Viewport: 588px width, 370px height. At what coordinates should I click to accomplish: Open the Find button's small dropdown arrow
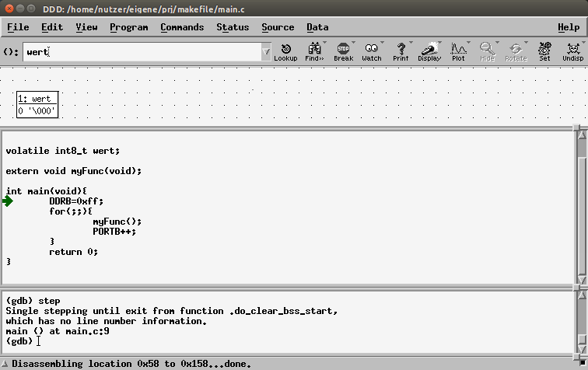[325, 42]
